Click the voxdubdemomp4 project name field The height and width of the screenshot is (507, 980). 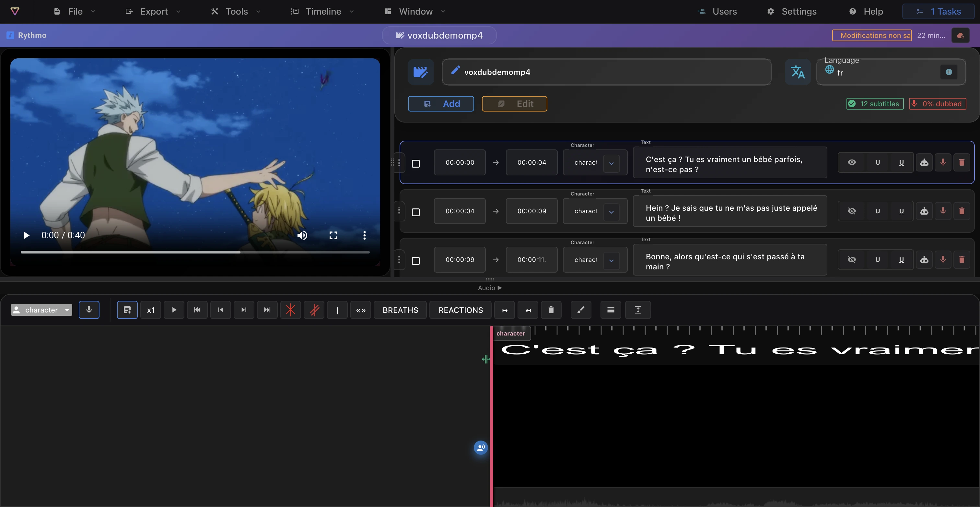coord(607,72)
